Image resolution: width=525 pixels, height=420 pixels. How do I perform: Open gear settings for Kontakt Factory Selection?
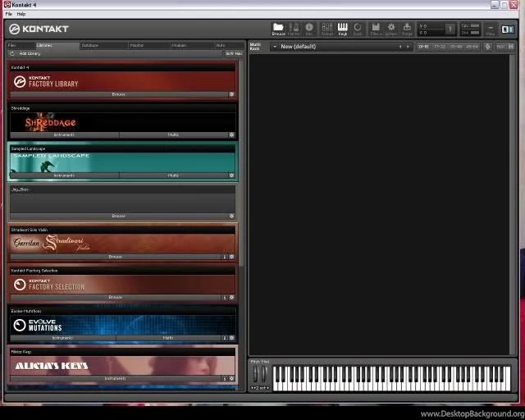tap(231, 298)
